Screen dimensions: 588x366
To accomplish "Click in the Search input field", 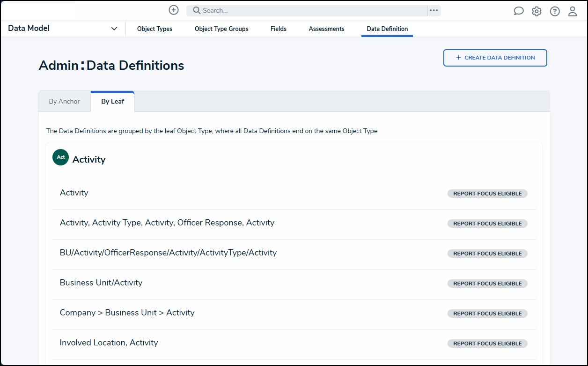I will tap(309, 10).
